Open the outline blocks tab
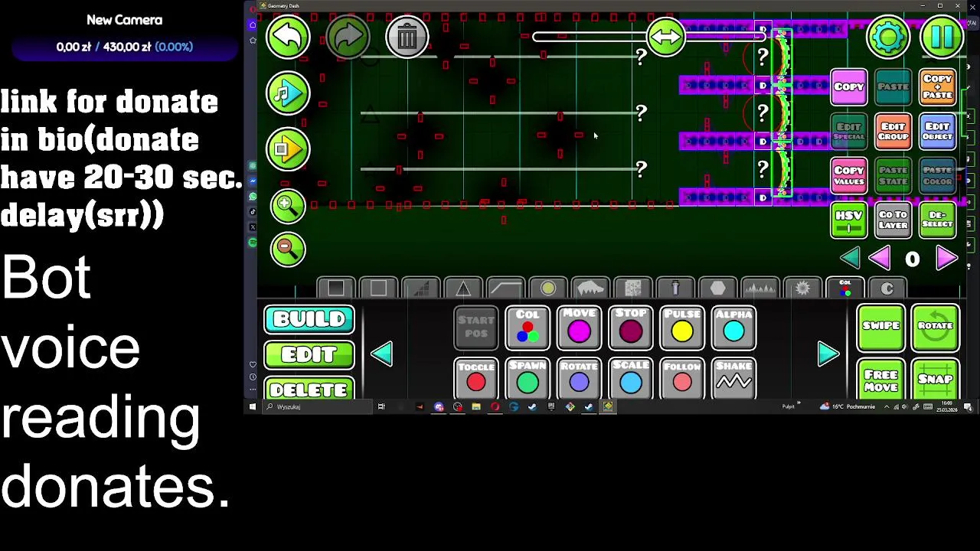The width and height of the screenshot is (980, 551). 378,288
